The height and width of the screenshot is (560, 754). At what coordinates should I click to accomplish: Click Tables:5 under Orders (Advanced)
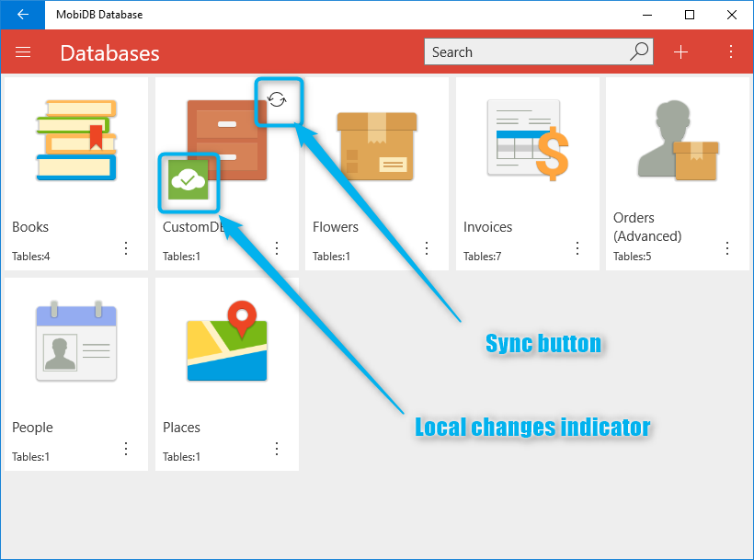pos(633,257)
